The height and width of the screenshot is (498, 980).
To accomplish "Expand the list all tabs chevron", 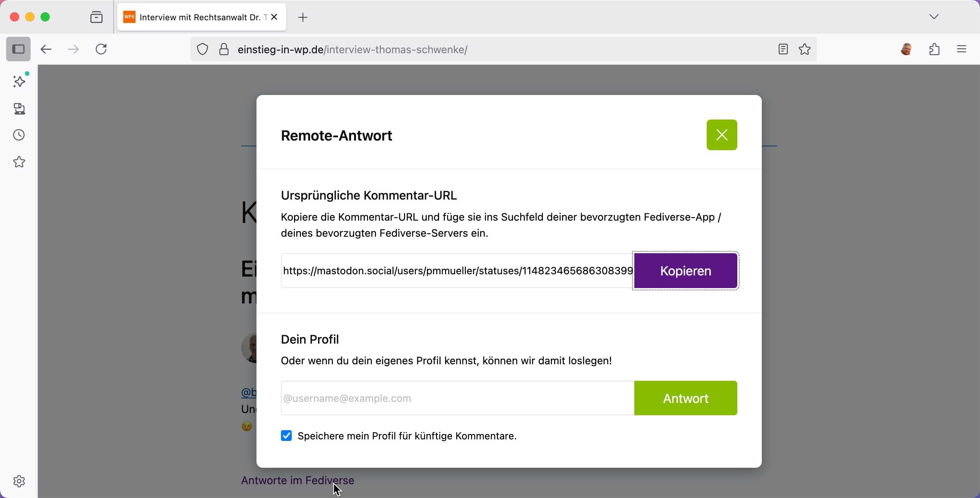I will (934, 17).
